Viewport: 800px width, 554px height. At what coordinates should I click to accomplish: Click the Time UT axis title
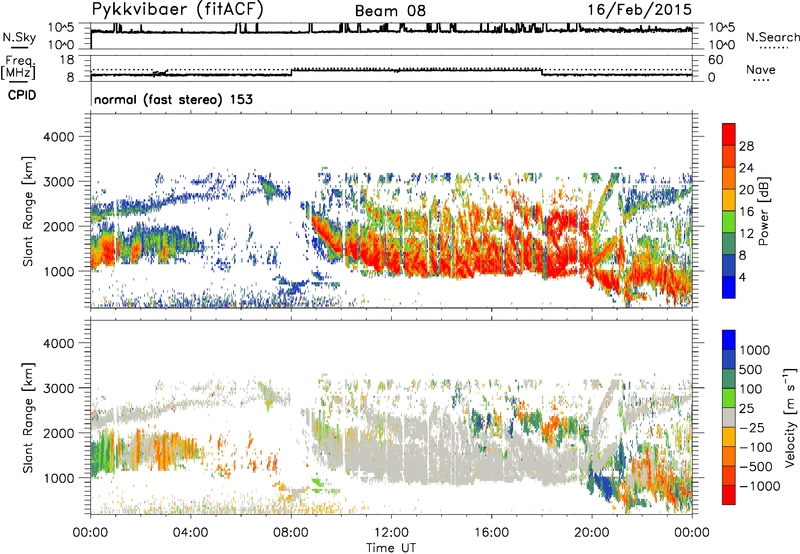[391, 547]
